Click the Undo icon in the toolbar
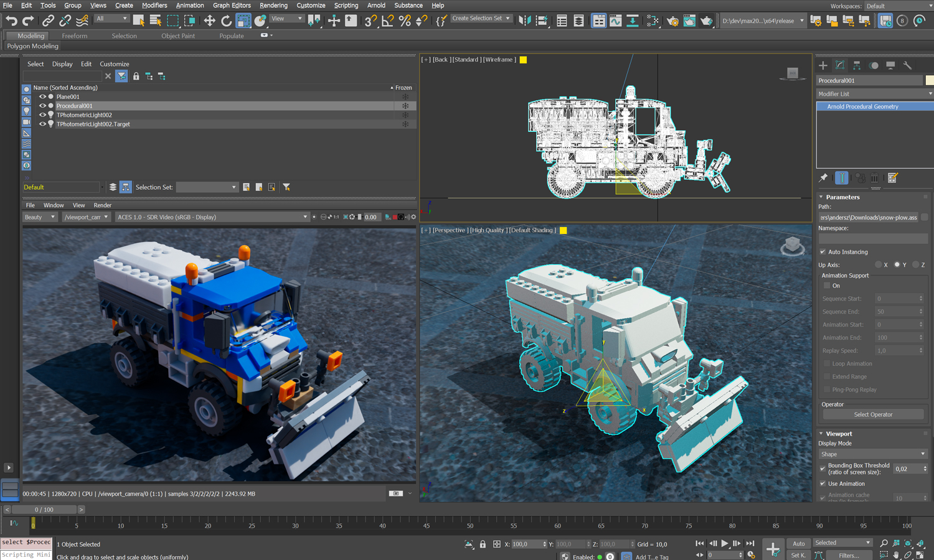The image size is (934, 560). point(11,20)
